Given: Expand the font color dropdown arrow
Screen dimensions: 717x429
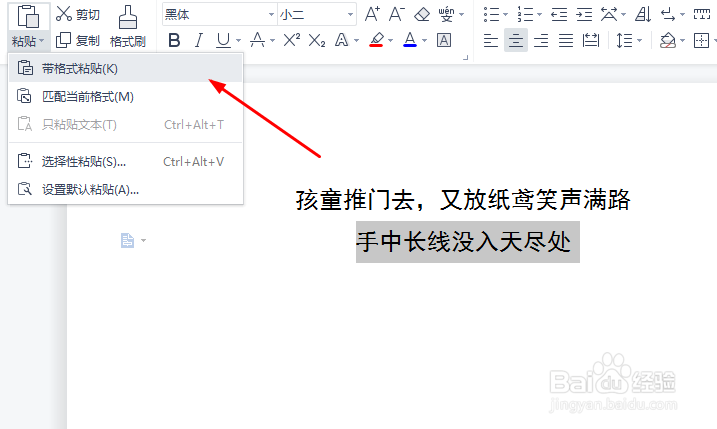Looking at the screenshot, I should coord(424,41).
